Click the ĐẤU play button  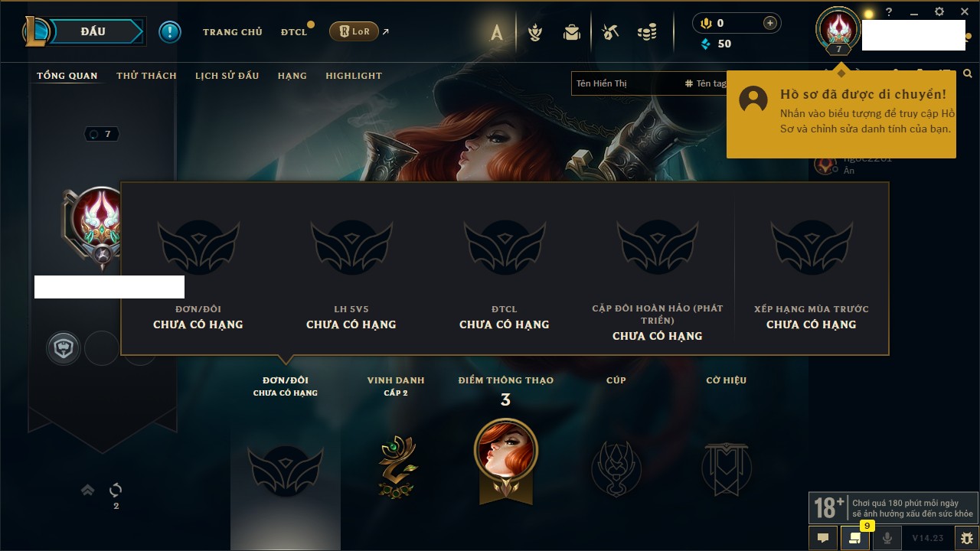pyautogui.click(x=93, y=31)
